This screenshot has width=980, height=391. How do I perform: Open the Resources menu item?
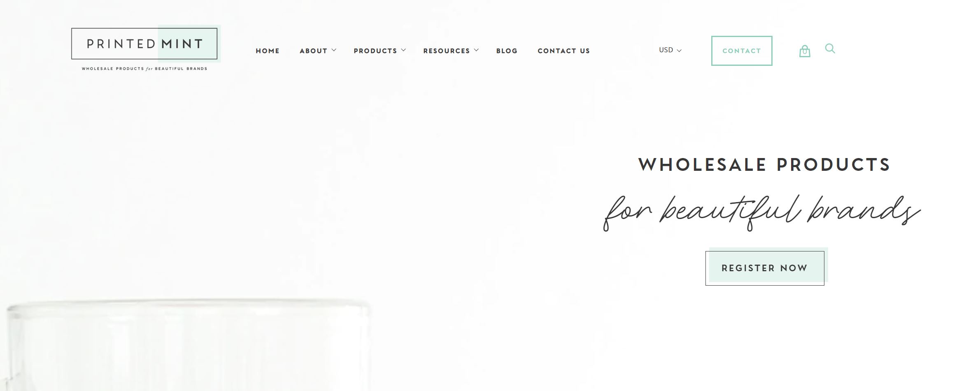click(x=447, y=51)
